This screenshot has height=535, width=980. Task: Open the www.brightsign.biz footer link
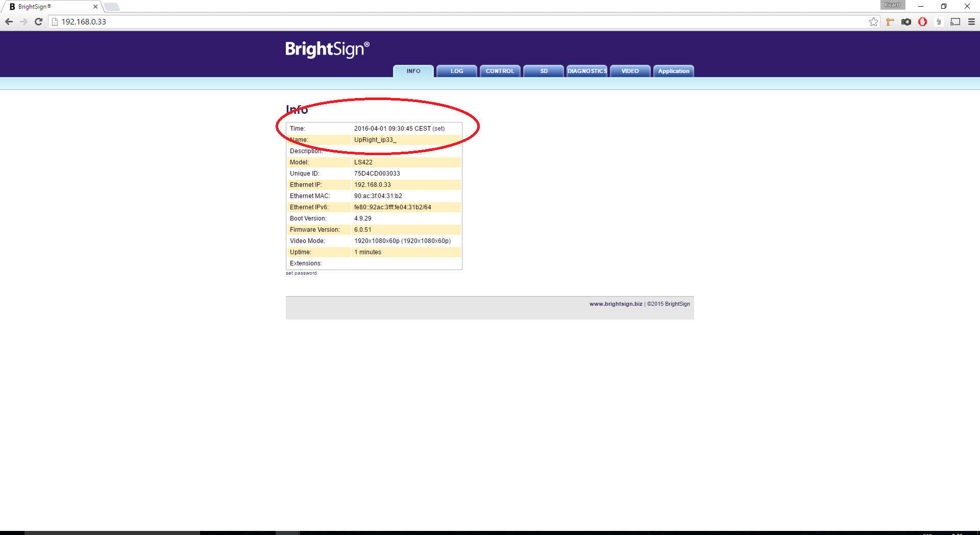pos(616,304)
